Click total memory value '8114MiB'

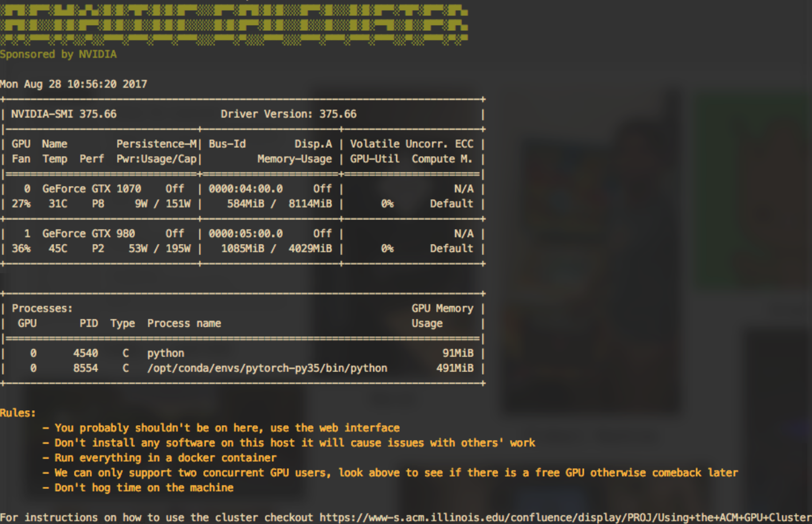point(311,204)
